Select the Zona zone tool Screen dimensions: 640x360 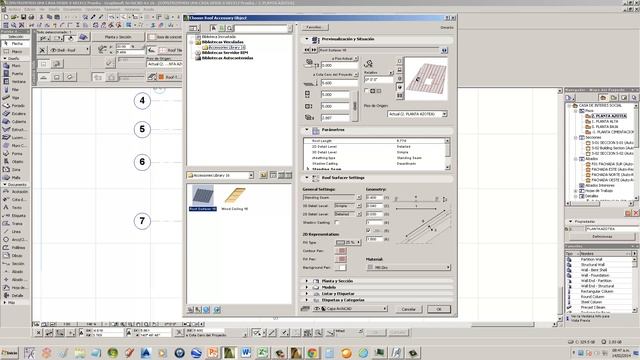pyautogui.click(x=16, y=169)
